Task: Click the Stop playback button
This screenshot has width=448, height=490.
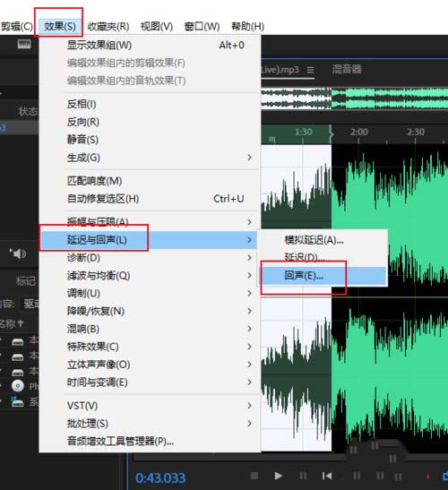Action: pyautogui.click(x=254, y=476)
